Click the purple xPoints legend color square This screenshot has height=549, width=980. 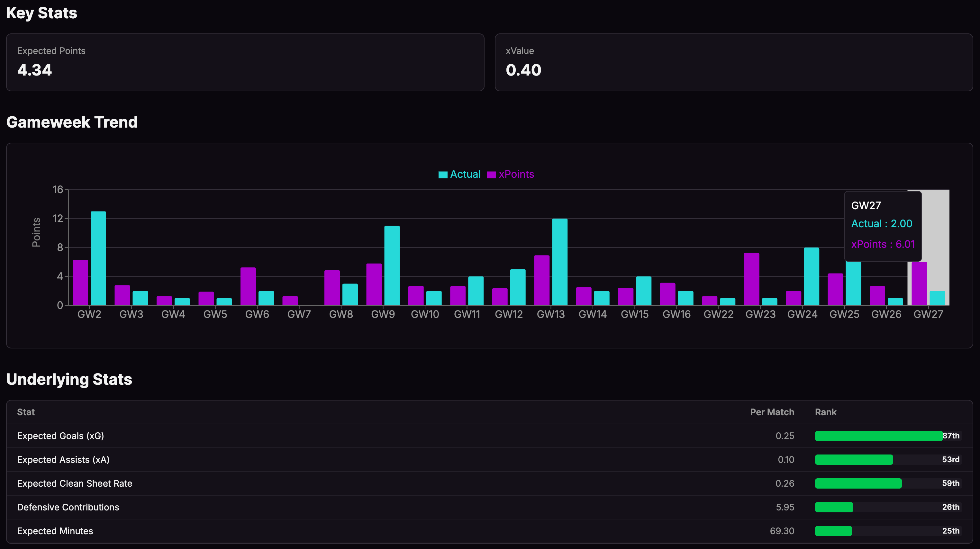[x=491, y=175]
